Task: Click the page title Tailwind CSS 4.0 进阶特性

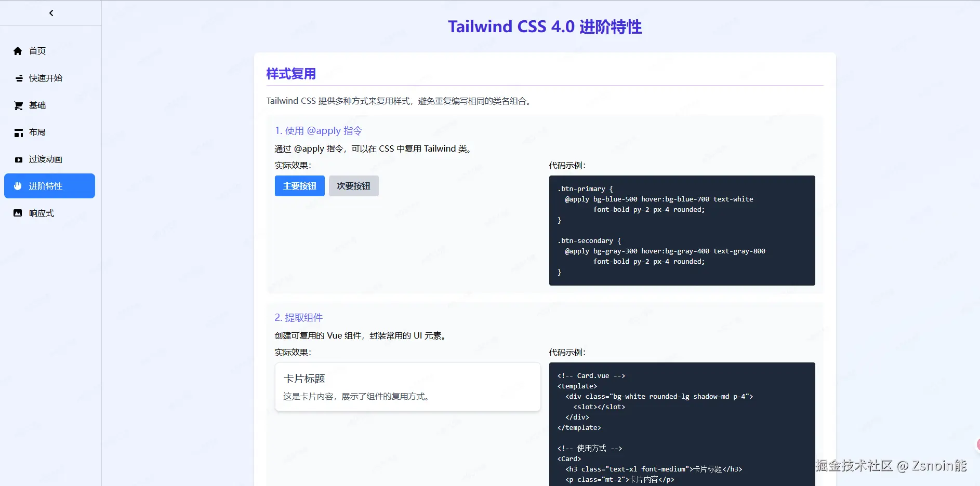Action: click(545, 26)
